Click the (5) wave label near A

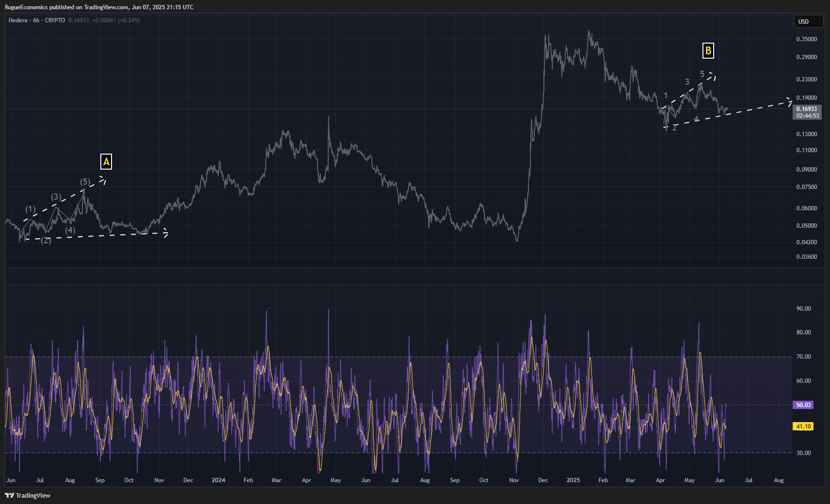(85, 182)
